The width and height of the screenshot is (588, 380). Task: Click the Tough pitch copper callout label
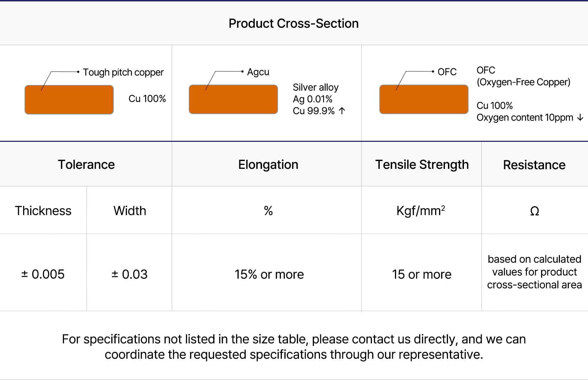pos(123,73)
